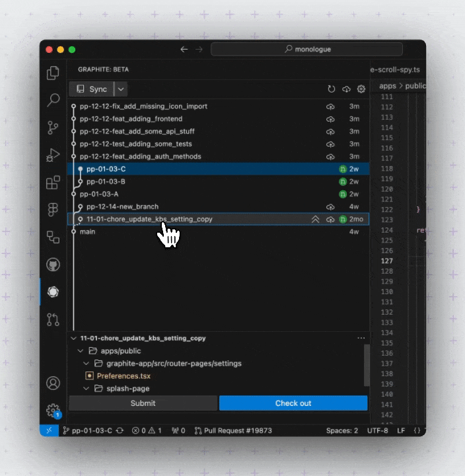The height and width of the screenshot is (476, 465).
Task: Click the public breadcrumb item
Action: click(415, 86)
